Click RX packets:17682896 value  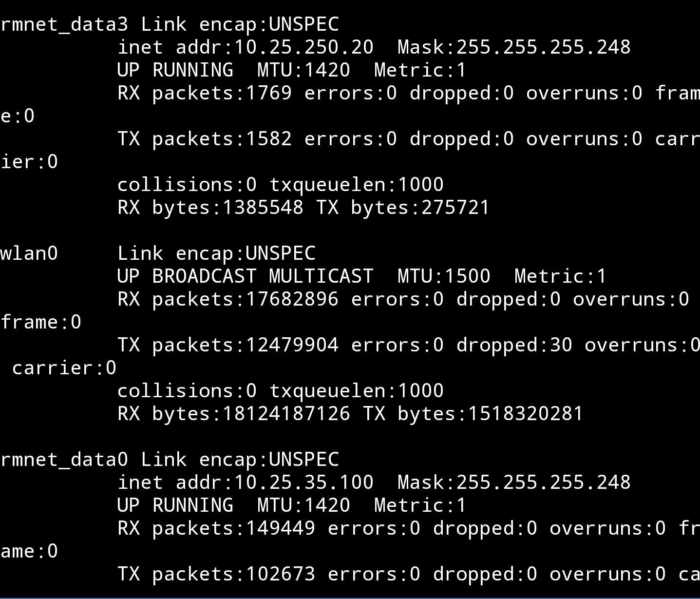click(228, 299)
